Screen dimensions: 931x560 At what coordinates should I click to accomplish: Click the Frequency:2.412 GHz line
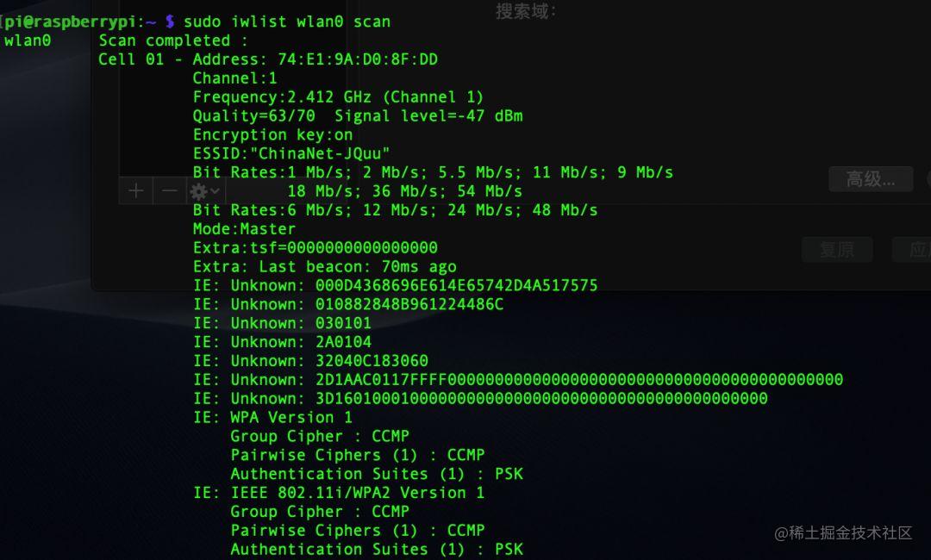pyautogui.click(x=338, y=97)
